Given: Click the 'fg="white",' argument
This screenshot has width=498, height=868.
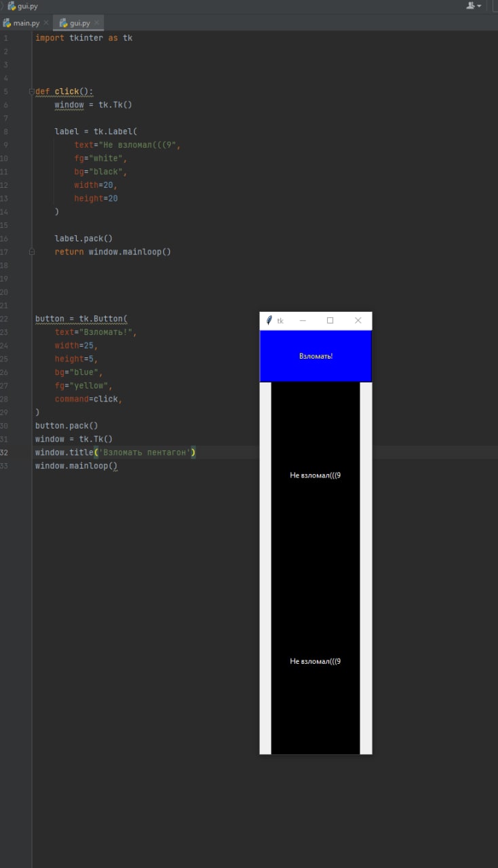Looking at the screenshot, I should click(101, 158).
